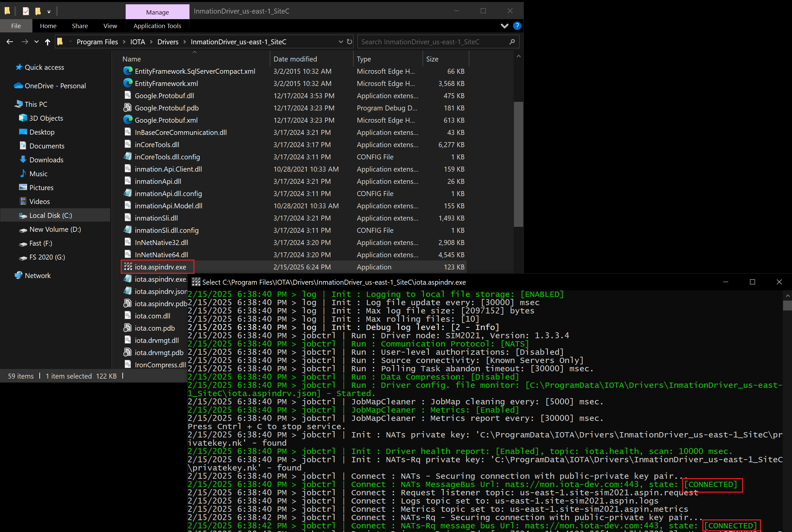This screenshot has width=792, height=532.
Task: Open Quick access in navigation pane
Action: tap(44, 67)
